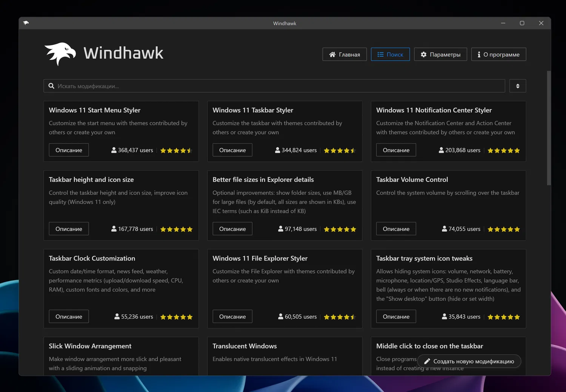Select the "Taskbar Clock Customization" title

(x=92, y=259)
